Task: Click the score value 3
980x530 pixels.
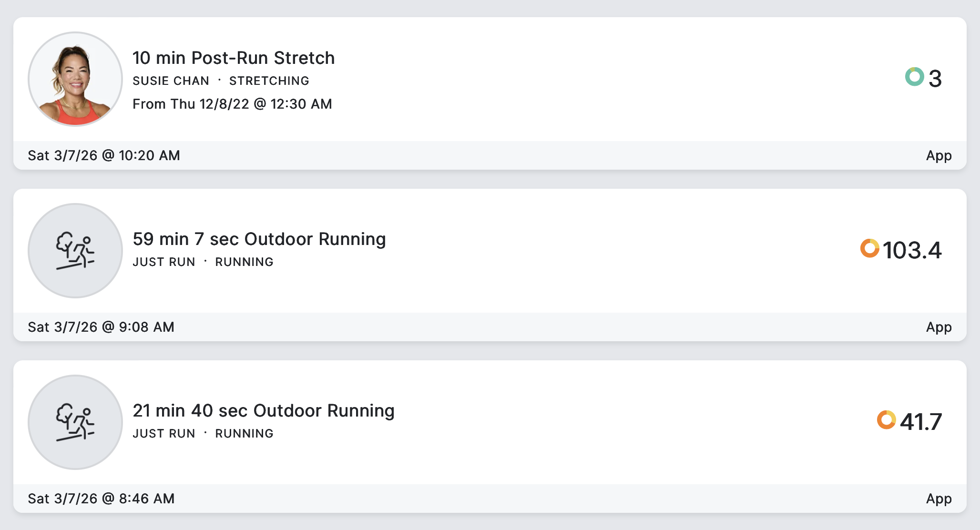Action: [x=935, y=79]
